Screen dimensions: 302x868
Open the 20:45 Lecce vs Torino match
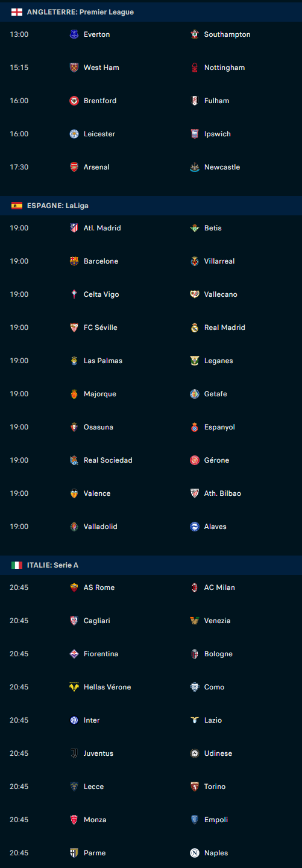tap(151, 787)
